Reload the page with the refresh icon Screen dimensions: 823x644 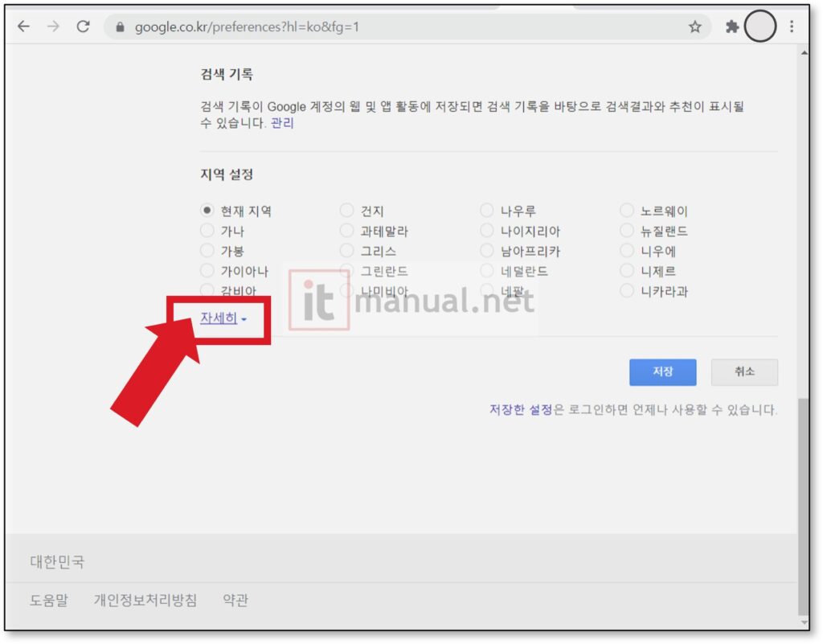(x=83, y=27)
